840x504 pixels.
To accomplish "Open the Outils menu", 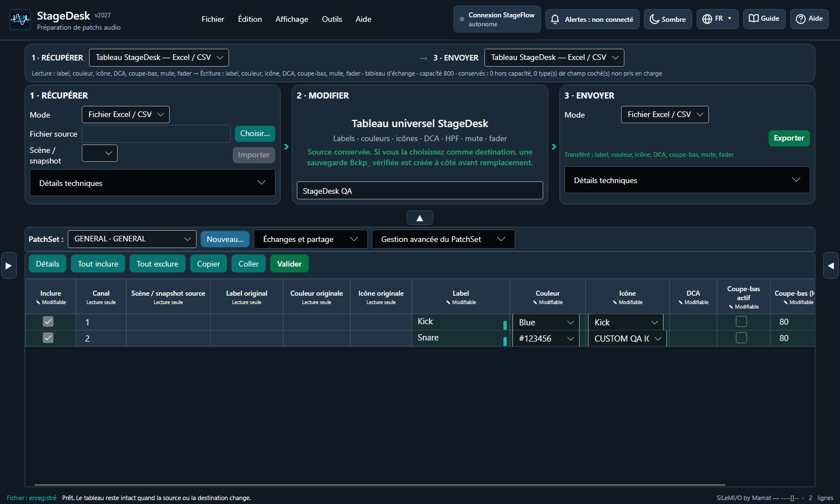I will (x=332, y=19).
